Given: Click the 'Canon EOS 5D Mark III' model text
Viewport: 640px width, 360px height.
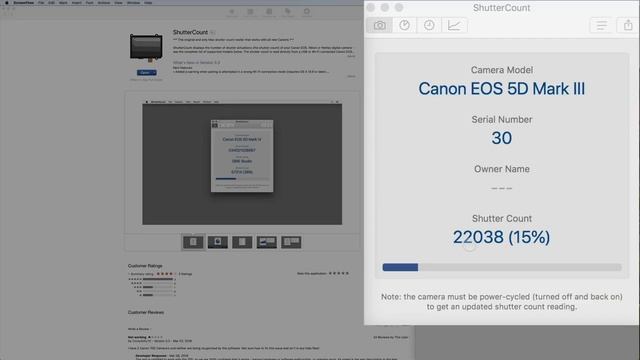Looking at the screenshot, I should click(502, 89).
